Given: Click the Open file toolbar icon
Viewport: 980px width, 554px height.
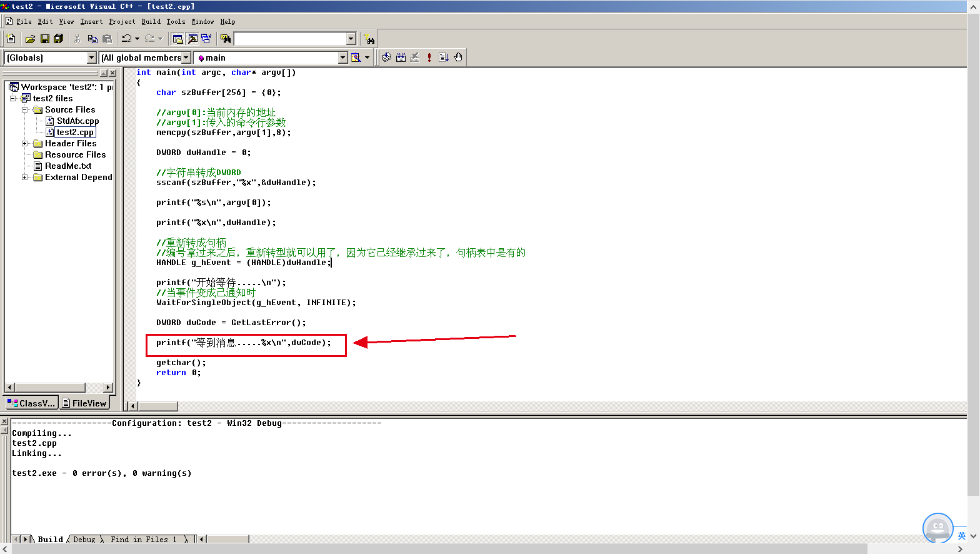Looking at the screenshot, I should tap(30, 39).
